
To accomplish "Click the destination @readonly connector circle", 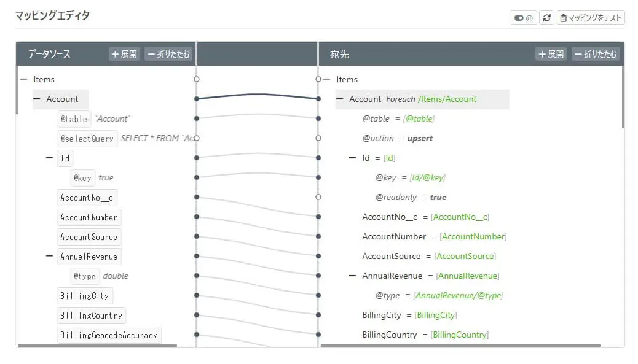I will click(x=318, y=197).
